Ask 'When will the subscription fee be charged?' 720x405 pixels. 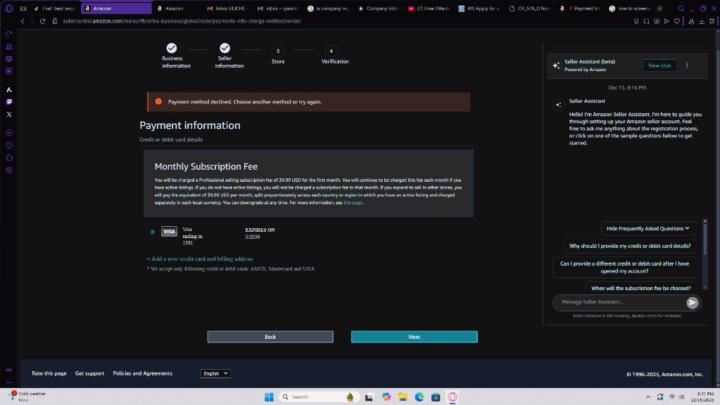point(641,288)
